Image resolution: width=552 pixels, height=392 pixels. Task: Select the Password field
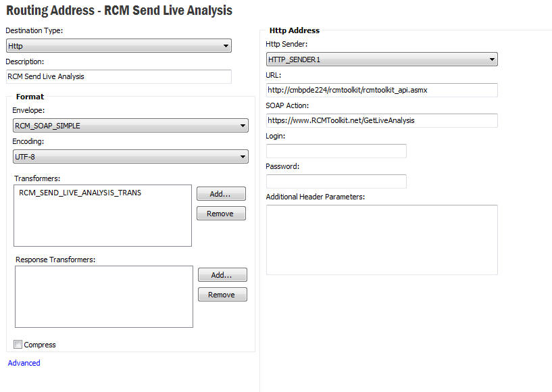[x=336, y=181]
